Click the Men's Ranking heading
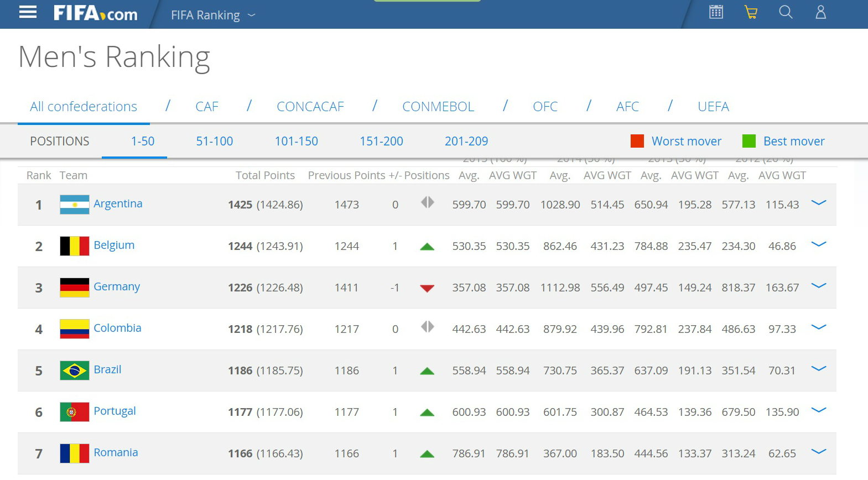868x480 pixels. click(x=115, y=58)
